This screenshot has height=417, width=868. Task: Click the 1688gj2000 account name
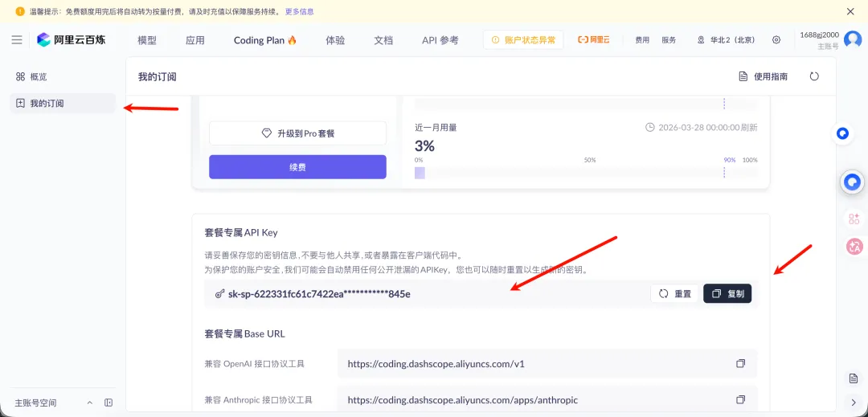[x=819, y=35]
